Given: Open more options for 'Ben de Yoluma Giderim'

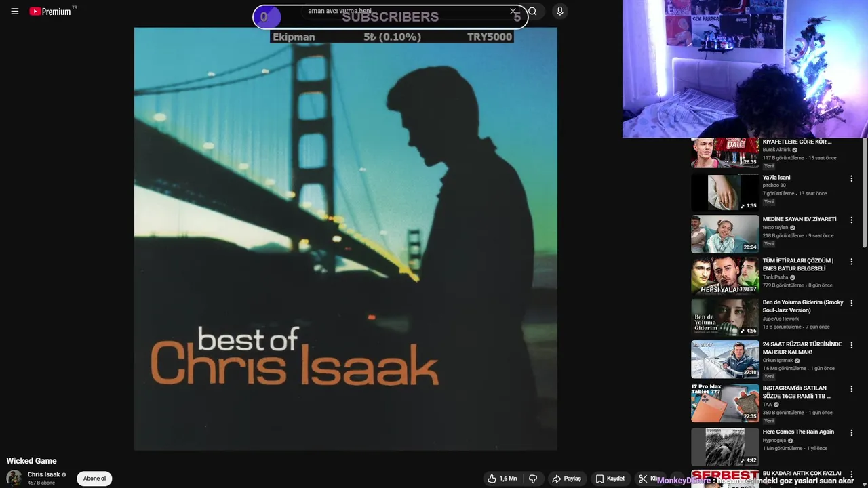Looking at the screenshot, I should pos(852,303).
